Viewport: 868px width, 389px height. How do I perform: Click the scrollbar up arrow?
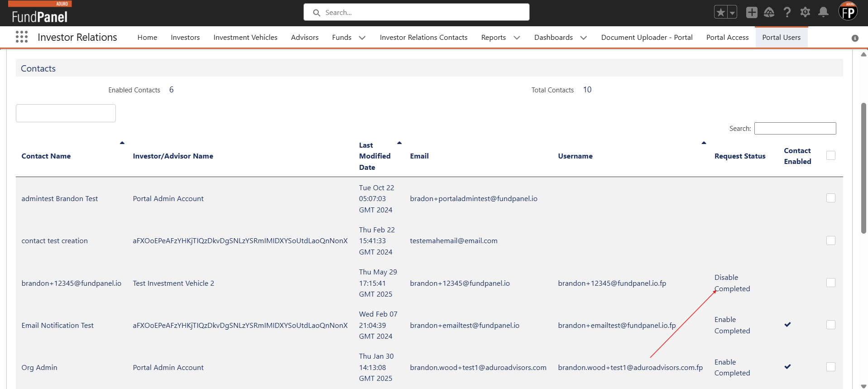(863, 54)
